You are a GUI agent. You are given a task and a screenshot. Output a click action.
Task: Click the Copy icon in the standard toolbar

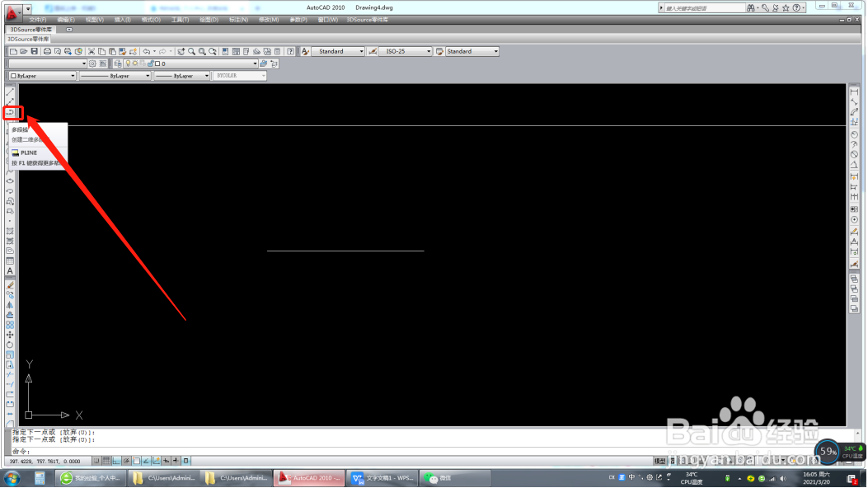tap(102, 51)
